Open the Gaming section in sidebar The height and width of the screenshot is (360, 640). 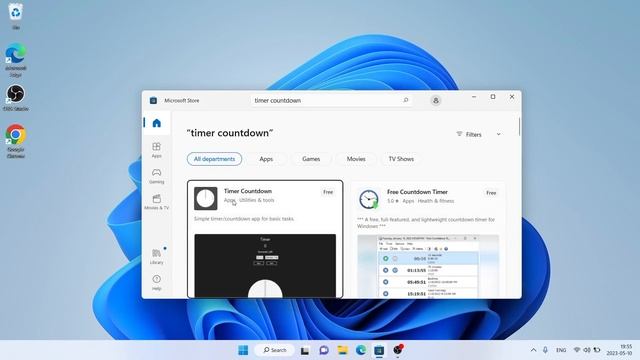(x=156, y=176)
